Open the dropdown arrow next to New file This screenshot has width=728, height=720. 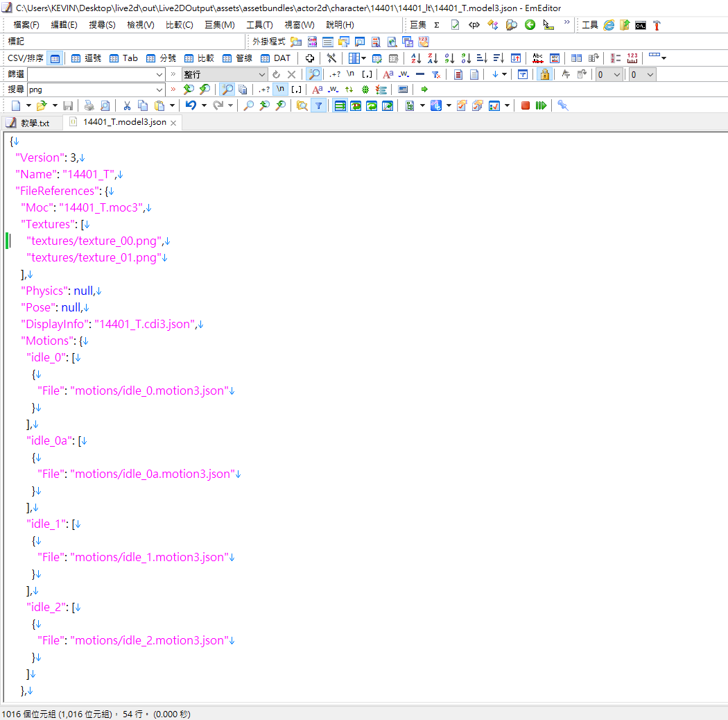click(x=28, y=105)
